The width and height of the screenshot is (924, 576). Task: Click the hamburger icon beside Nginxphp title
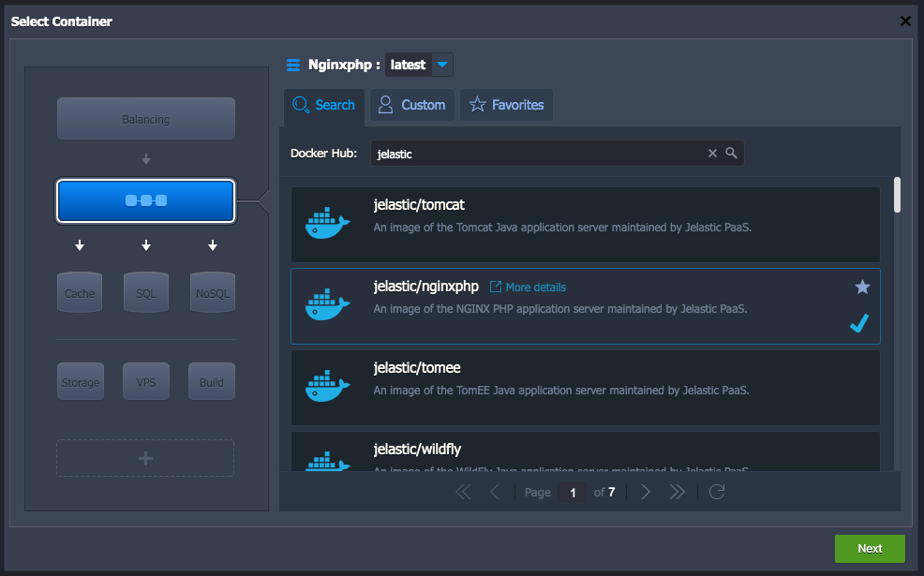click(293, 65)
